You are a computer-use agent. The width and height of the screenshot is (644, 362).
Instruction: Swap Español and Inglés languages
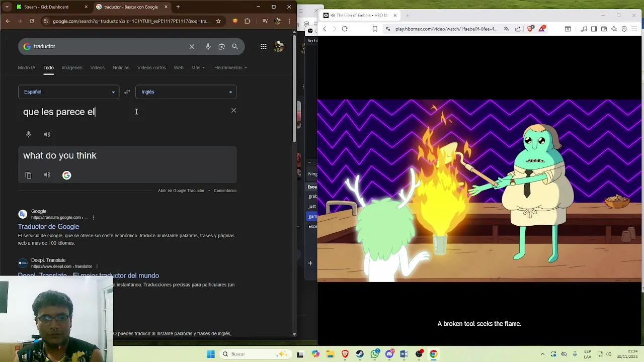(127, 92)
